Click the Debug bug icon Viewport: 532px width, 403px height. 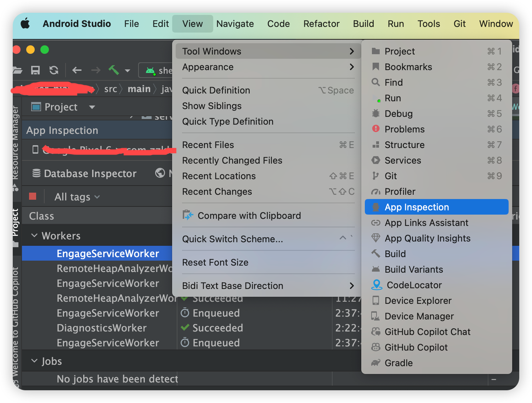(375, 113)
